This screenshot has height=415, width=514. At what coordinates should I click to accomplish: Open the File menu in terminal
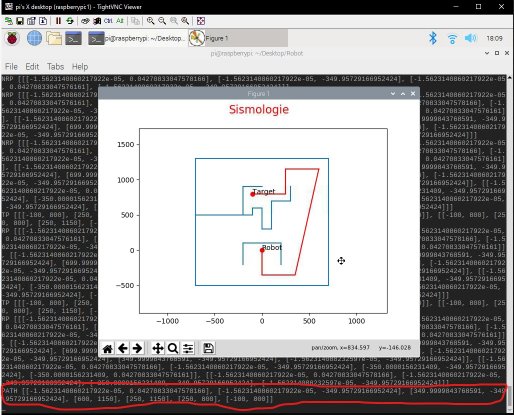click(x=11, y=67)
